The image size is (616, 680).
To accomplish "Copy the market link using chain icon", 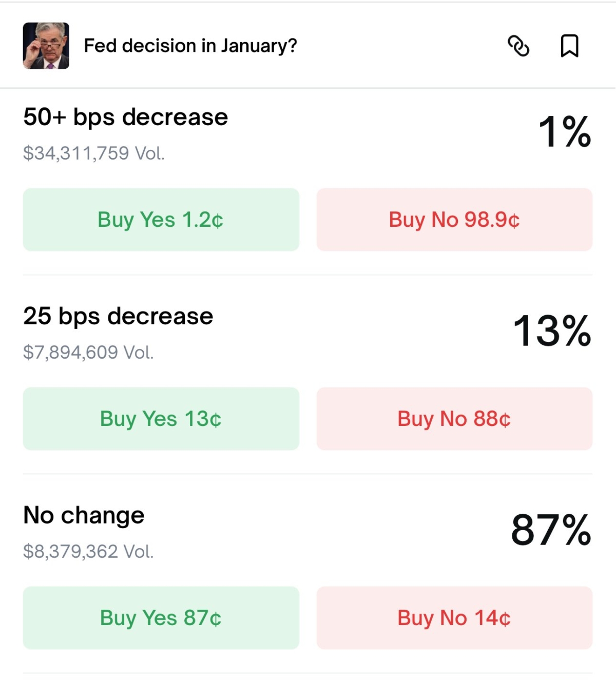I will coord(518,46).
